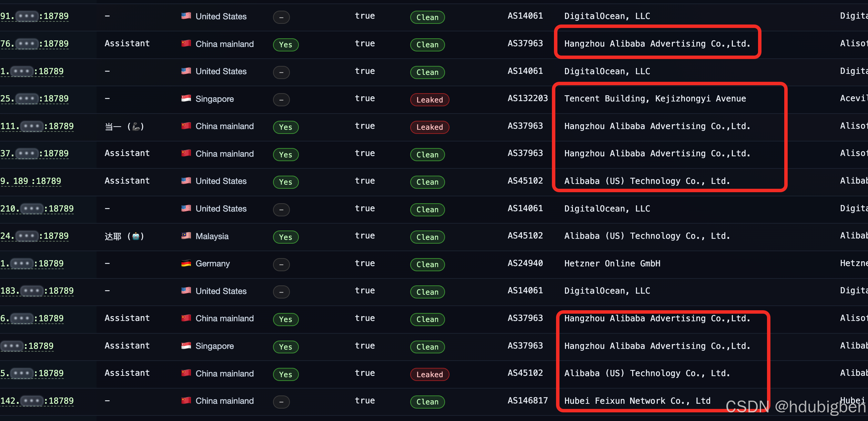Open the 111.***:18789 address link

coord(37,126)
